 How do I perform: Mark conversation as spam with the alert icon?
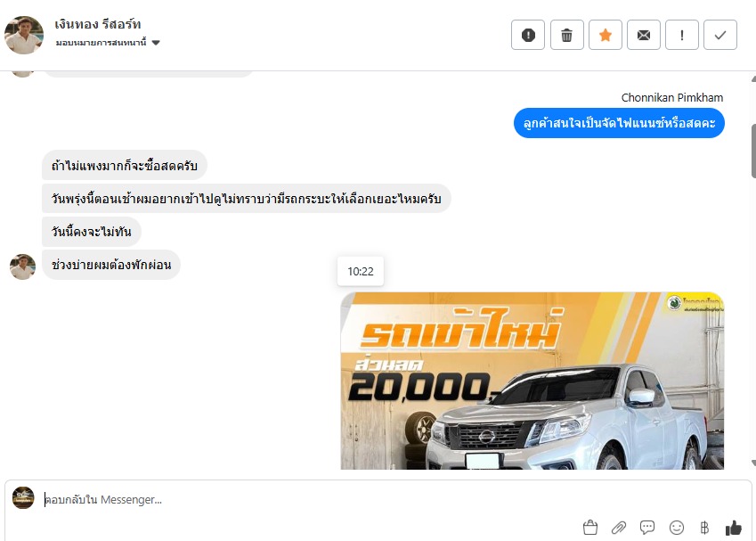(x=528, y=35)
